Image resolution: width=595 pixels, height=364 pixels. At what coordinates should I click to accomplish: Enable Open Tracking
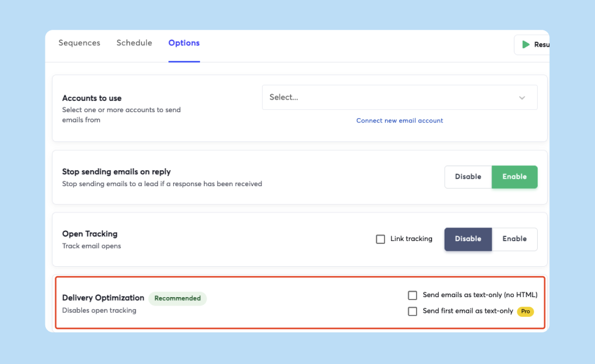tap(514, 239)
